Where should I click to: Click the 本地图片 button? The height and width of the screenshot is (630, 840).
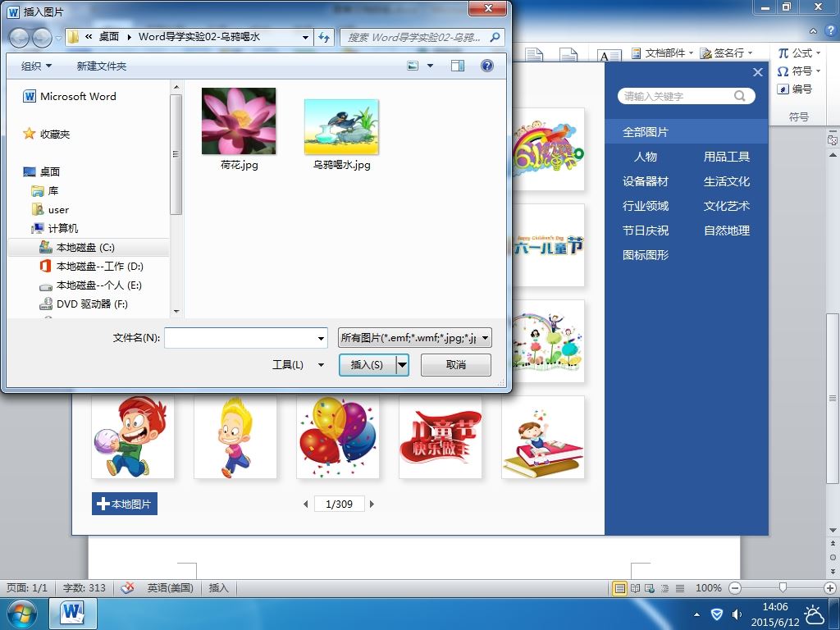coord(125,504)
